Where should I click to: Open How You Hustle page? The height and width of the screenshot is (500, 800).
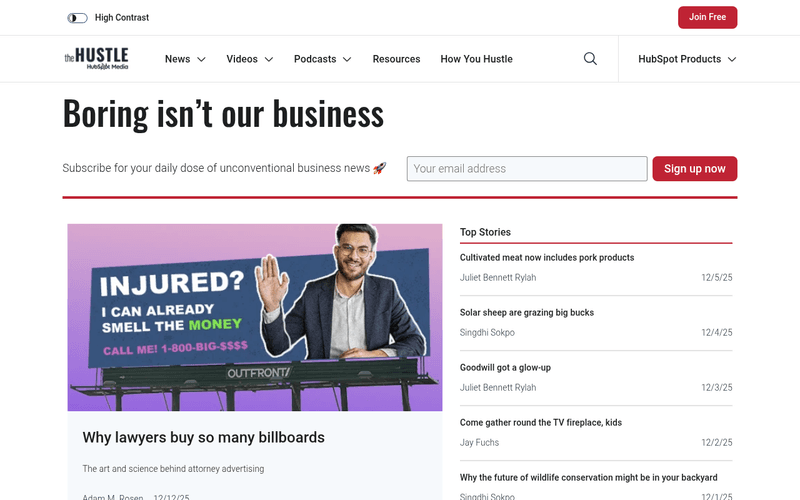pos(477,59)
